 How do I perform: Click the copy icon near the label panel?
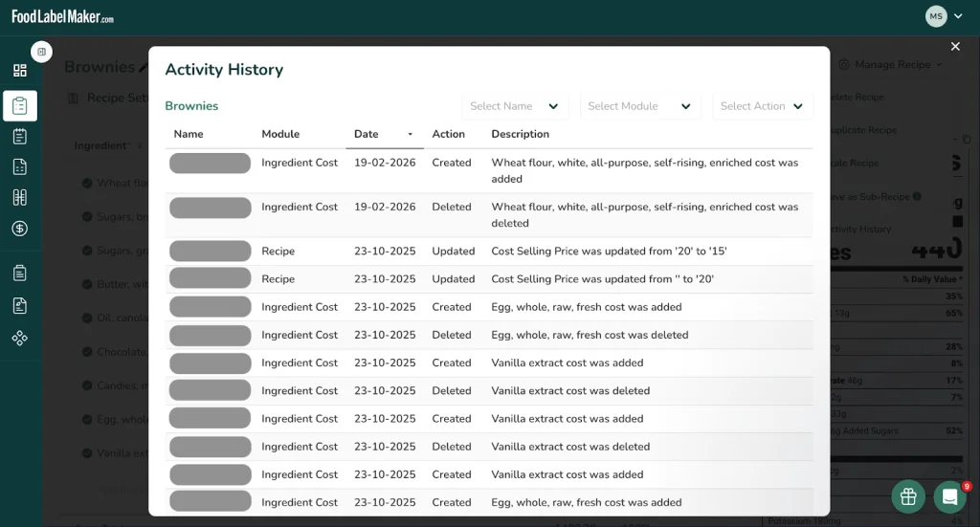tap(967, 140)
